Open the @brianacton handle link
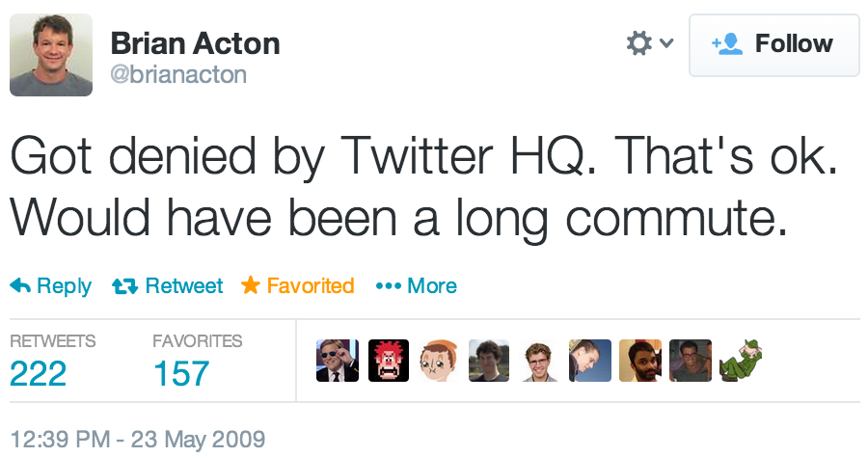Viewport: 868px width, 457px height. 178,74
